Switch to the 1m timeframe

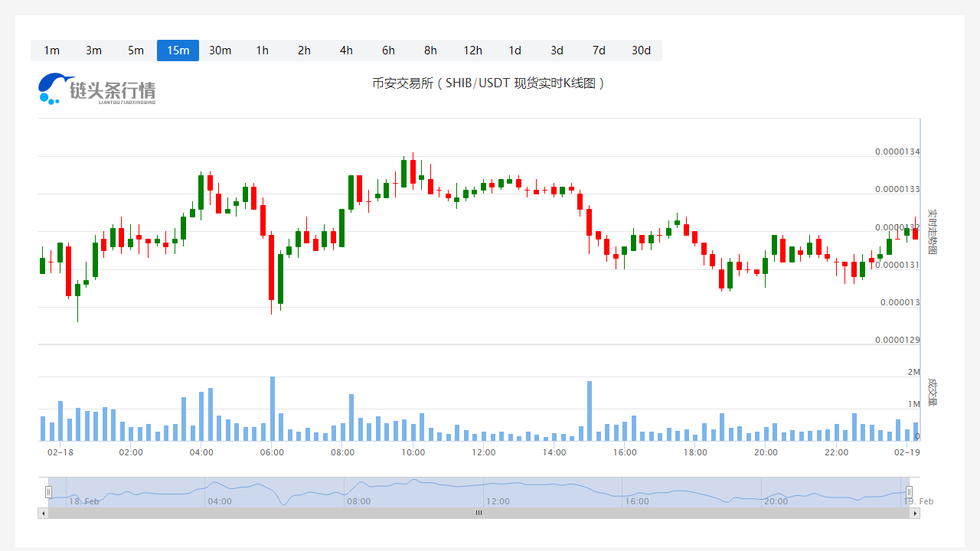(x=51, y=51)
